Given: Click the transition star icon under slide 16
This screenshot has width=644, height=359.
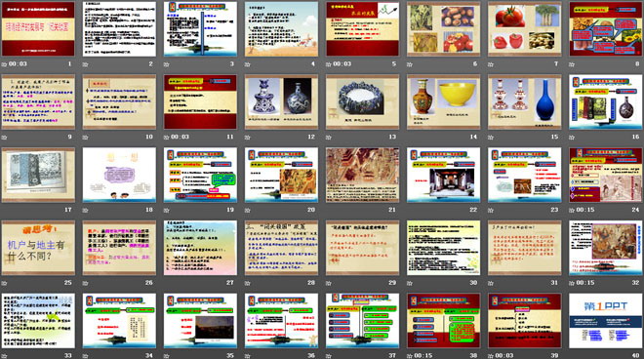Looking at the screenshot, I should 572,138.
